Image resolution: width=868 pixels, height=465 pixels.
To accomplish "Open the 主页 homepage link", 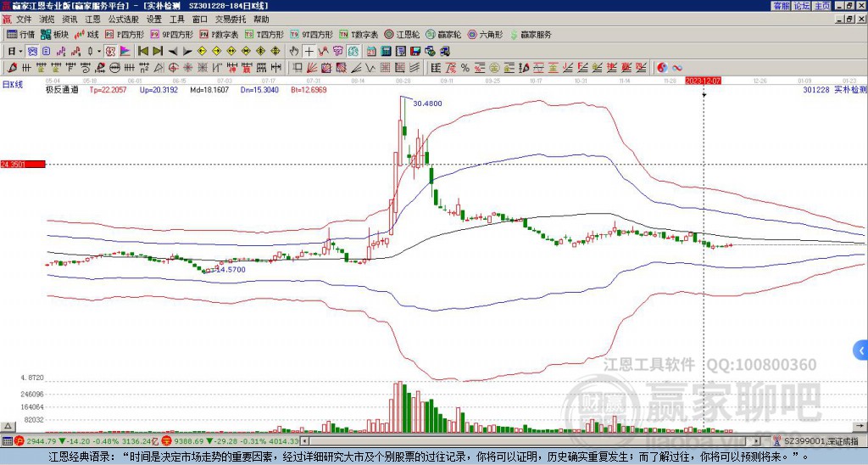I will [822, 6].
